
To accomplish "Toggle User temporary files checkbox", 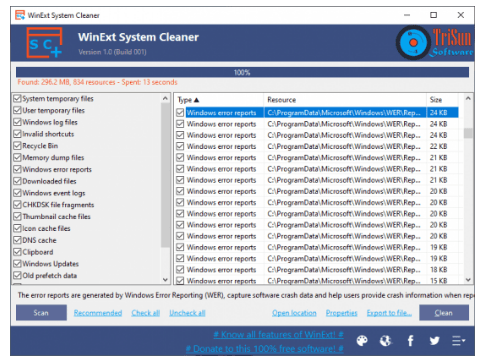I will 17,110.
